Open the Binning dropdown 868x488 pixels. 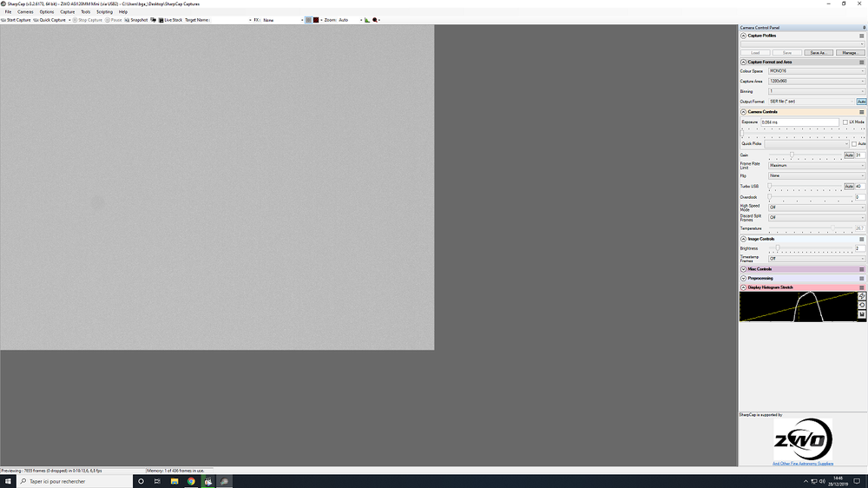(x=817, y=91)
